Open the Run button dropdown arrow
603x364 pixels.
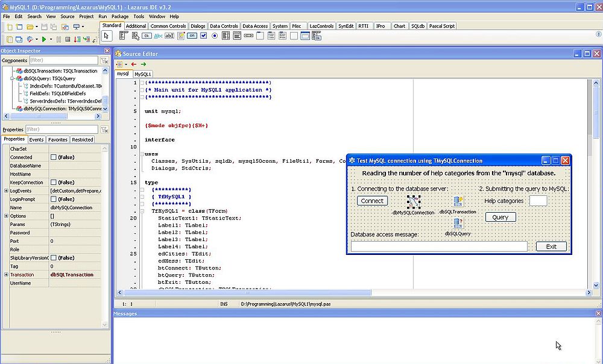tap(51, 39)
